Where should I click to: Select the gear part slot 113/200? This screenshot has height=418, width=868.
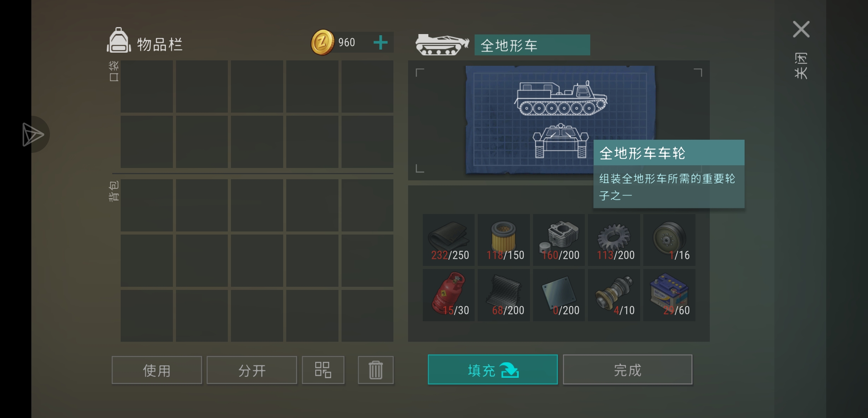614,240
